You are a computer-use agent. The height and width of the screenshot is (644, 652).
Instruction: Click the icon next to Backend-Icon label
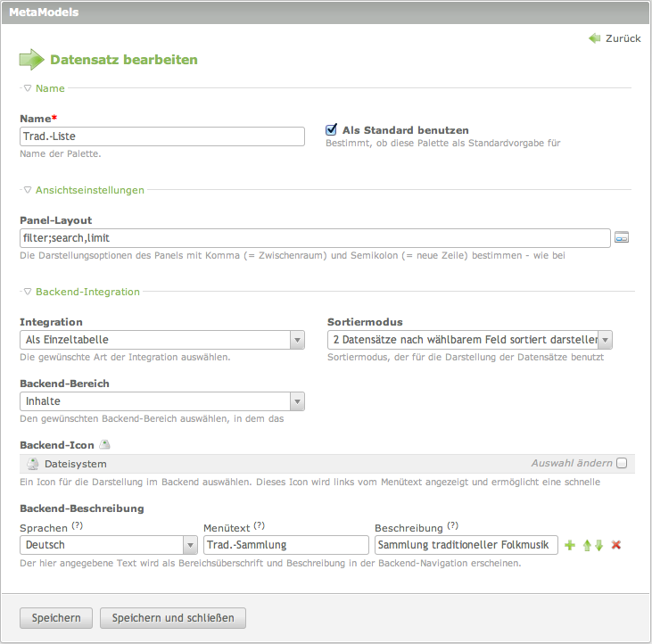[104, 444]
